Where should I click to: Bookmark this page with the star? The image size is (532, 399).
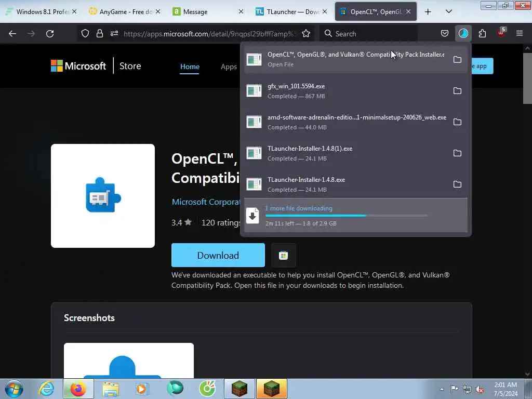click(x=306, y=34)
